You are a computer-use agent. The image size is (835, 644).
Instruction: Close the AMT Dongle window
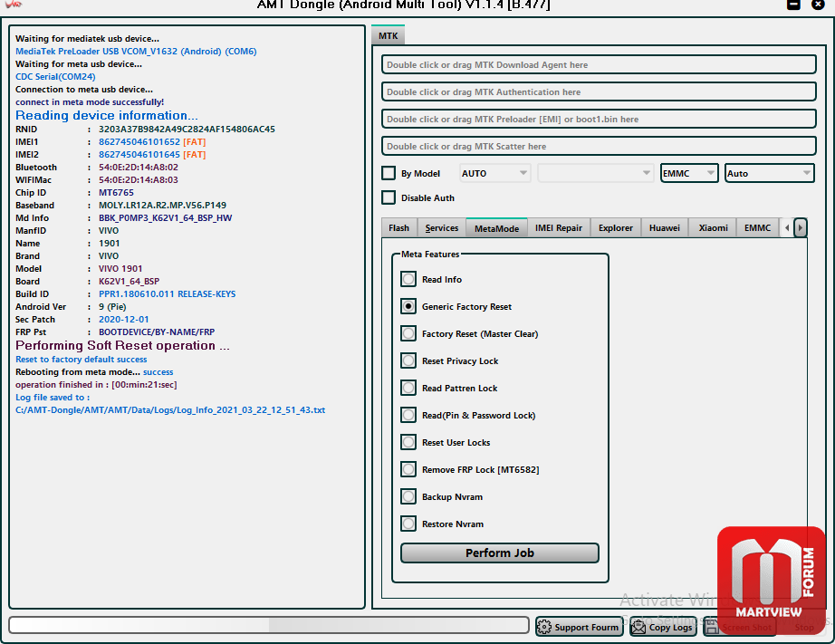(x=818, y=5)
